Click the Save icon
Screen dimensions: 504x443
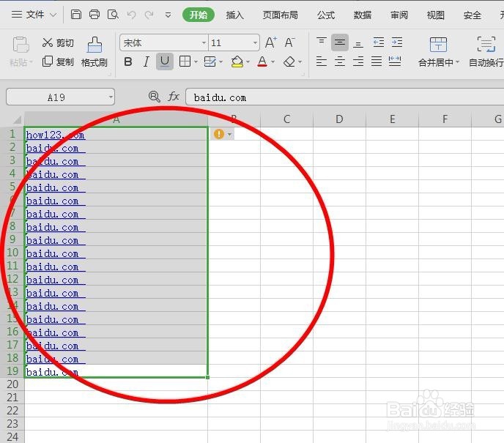coord(76,15)
